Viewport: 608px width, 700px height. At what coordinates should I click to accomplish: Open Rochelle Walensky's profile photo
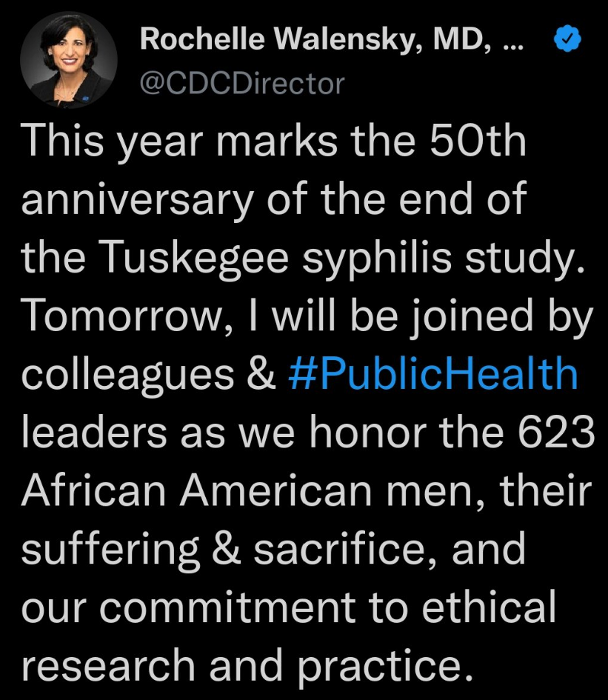tap(68, 61)
